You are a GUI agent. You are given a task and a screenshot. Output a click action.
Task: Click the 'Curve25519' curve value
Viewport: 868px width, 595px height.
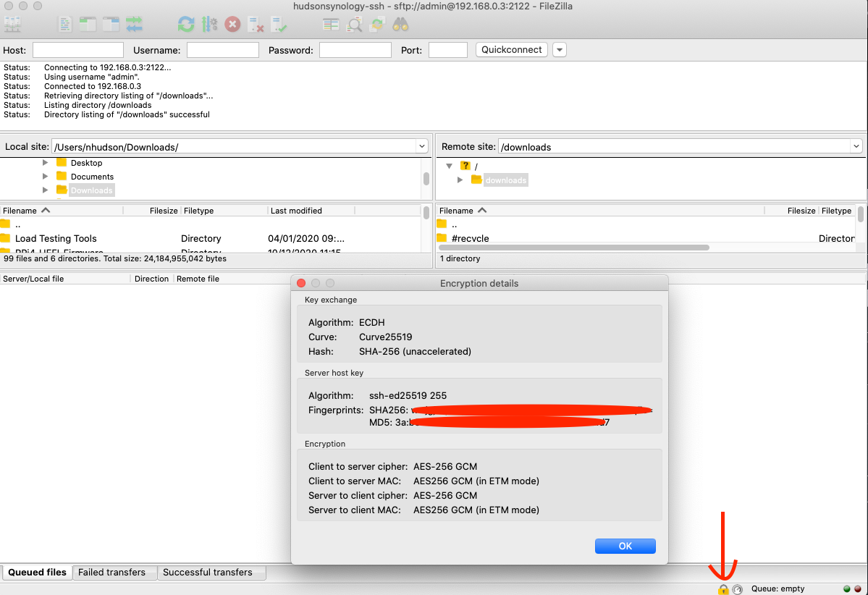(386, 337)
